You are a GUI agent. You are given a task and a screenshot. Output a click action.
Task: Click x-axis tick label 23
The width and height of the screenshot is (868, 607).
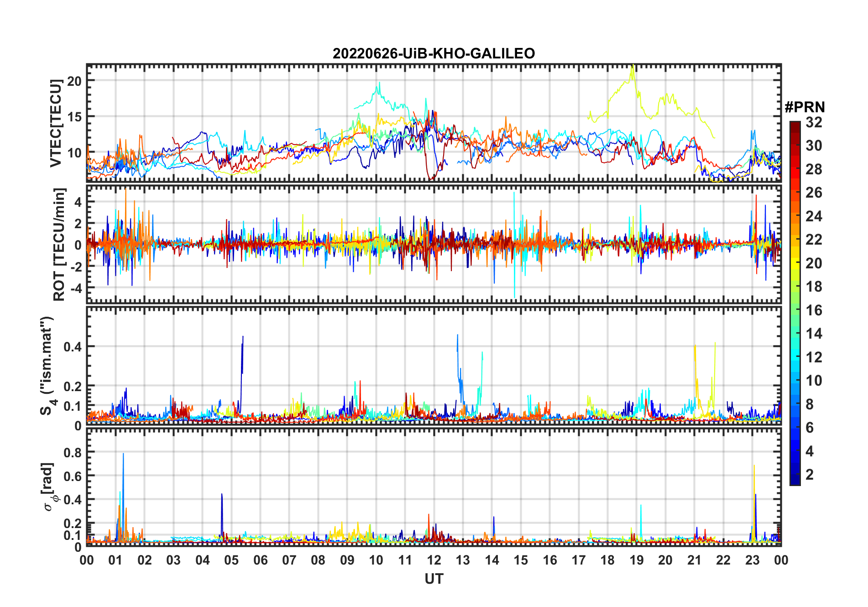tap(752, 560)
